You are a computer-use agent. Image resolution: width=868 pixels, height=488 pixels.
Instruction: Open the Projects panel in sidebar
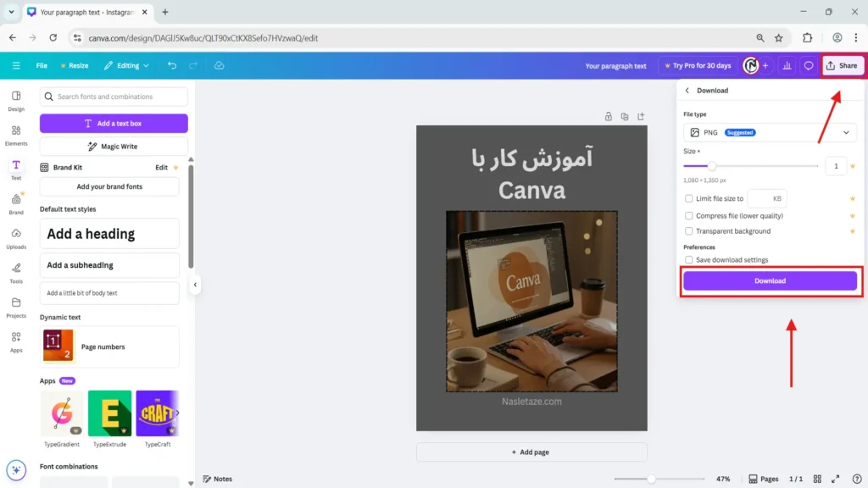tap(16, 308)
